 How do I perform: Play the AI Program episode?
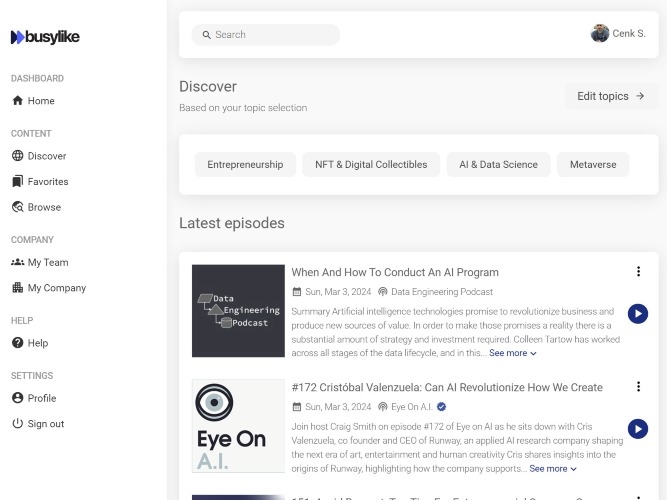click(x=638, y=314)
